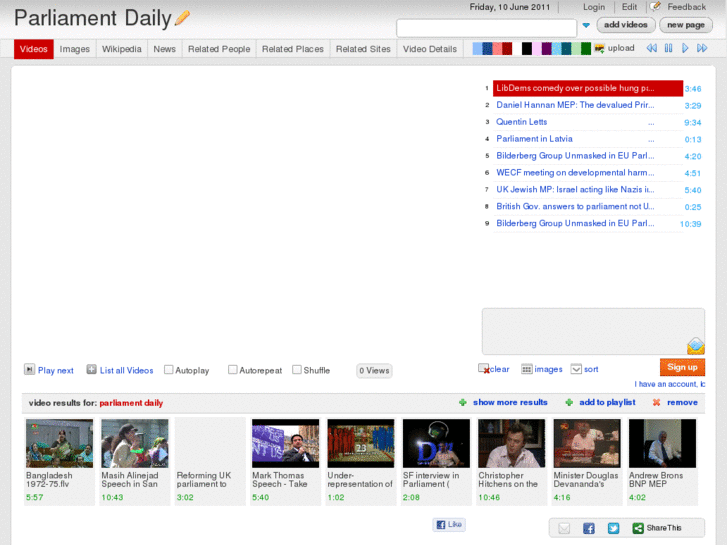Pick the salmon pink theme swatch

click(x=497, y=48)
